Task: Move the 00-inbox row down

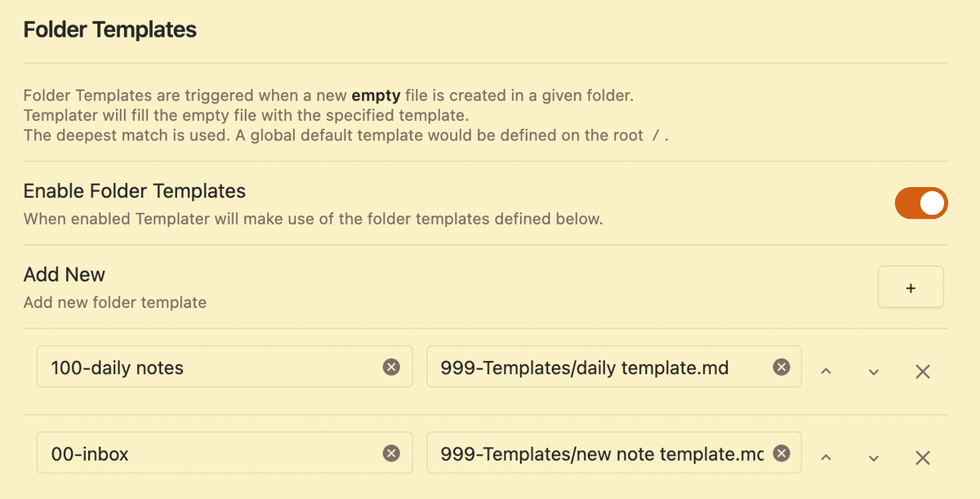Action: pos(874,457)
